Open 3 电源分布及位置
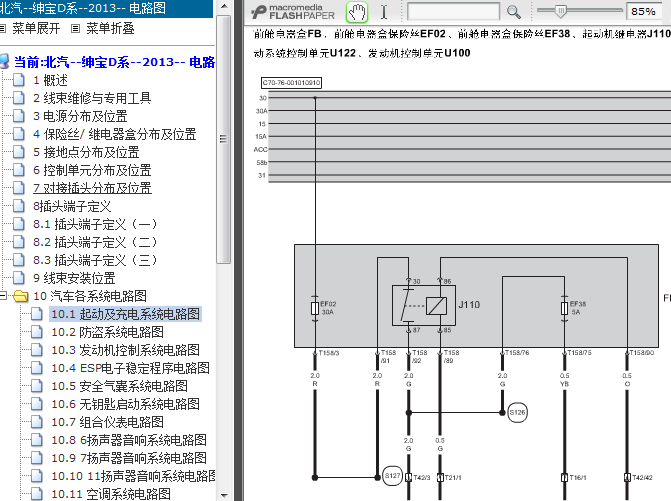Viewport: 671px width, 501px height. point(80,116)
